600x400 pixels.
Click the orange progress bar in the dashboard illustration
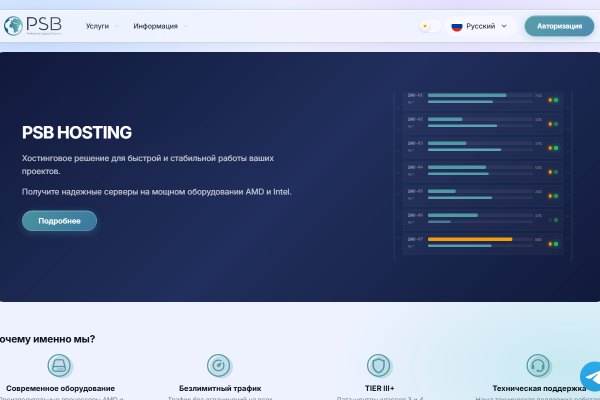(x=470, y=239)
